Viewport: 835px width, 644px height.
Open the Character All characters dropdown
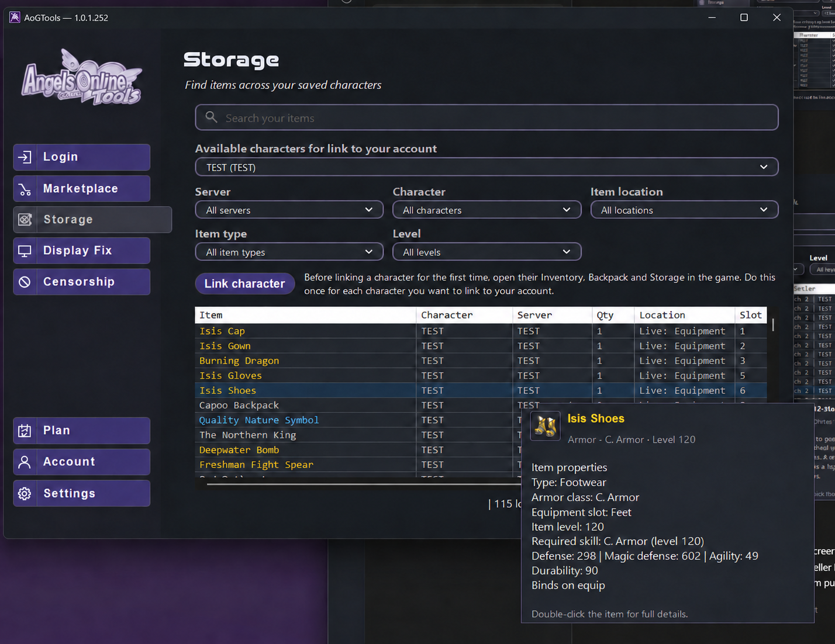click(486, 210)
